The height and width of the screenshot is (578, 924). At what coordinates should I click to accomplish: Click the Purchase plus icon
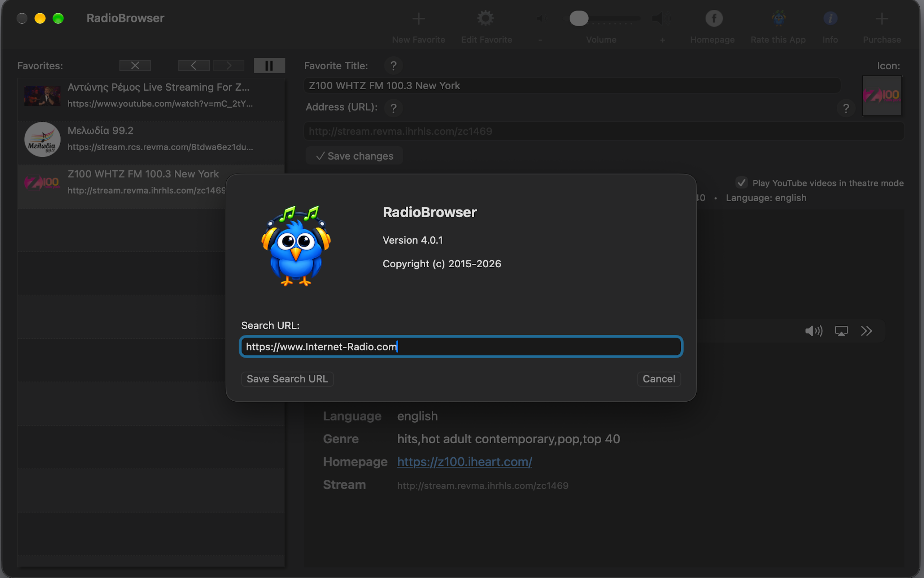click(882, 18)
